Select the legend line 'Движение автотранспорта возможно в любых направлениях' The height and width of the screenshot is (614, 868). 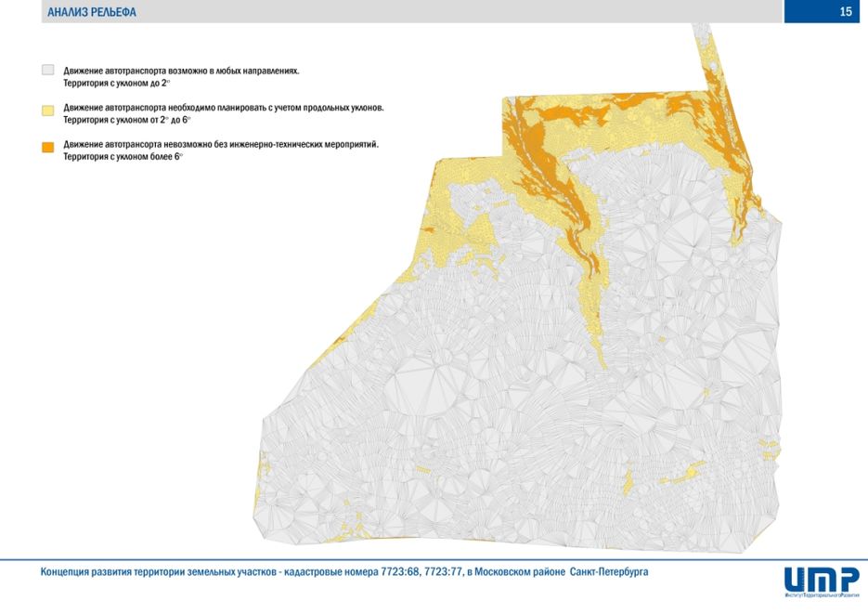[181, 71]
